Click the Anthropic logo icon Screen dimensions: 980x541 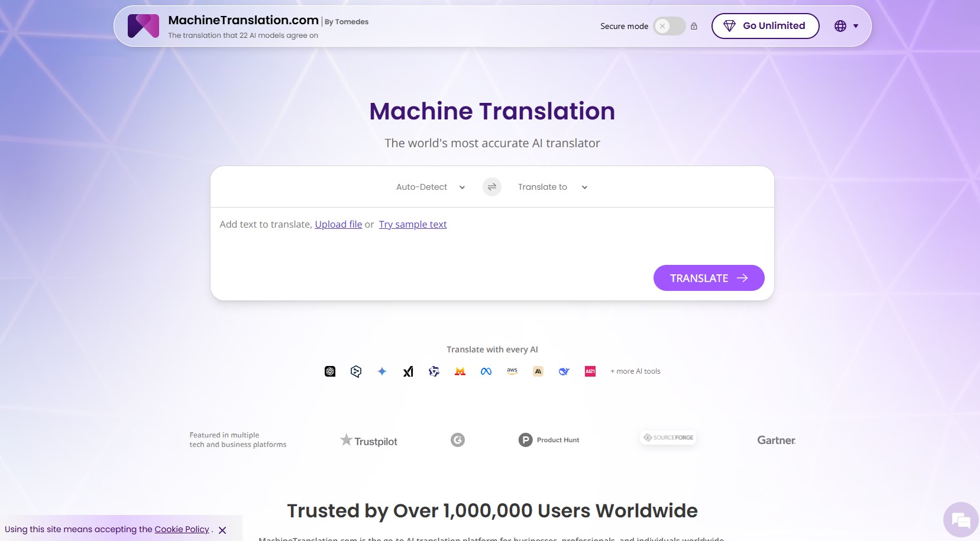pos(538,371)
